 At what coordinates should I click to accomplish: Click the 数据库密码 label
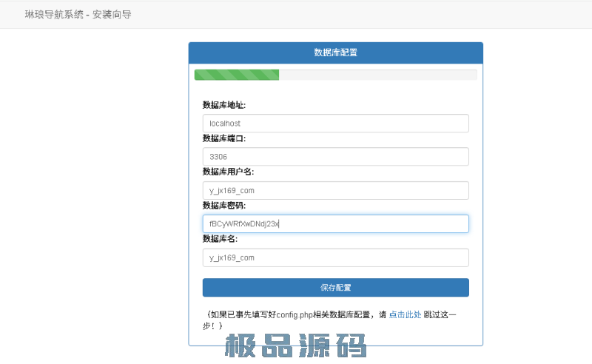tap(224, 206)
